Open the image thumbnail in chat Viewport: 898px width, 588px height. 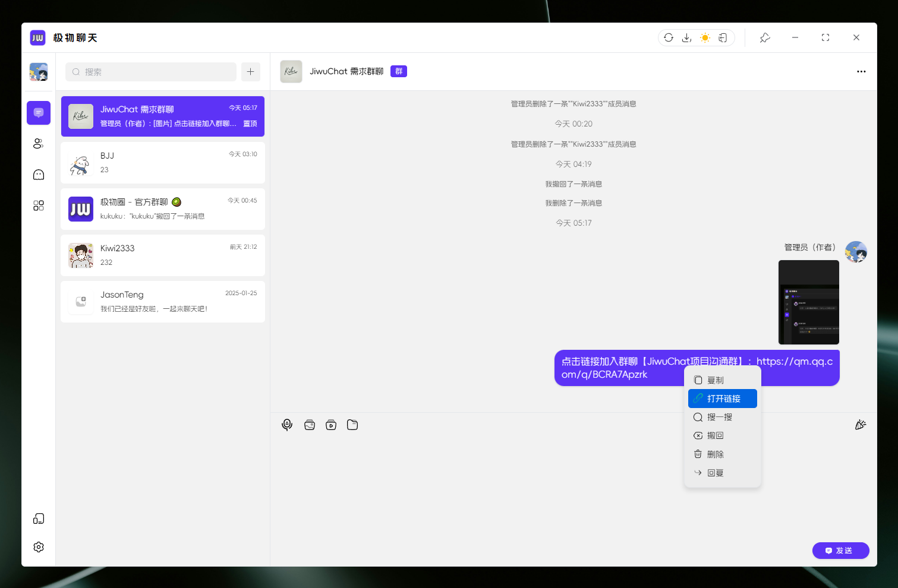[x=808, y=302]
